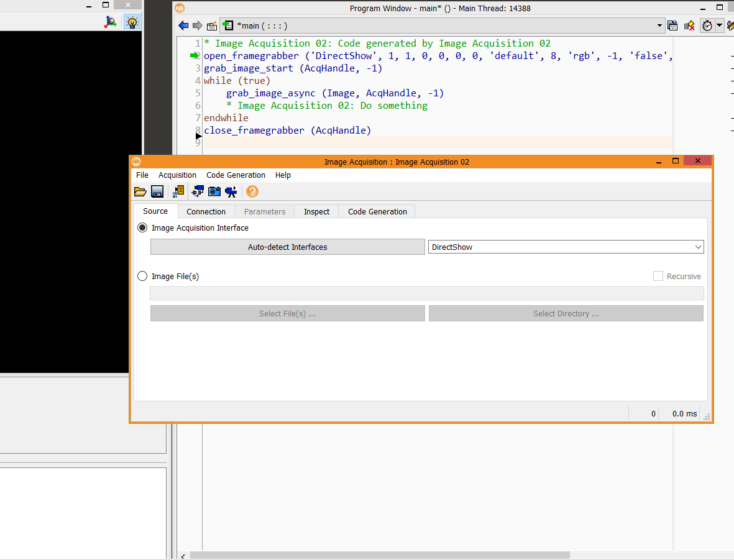The height and width of the screenshot is (560, 734).
Task: Click the Auto-detect Interfaces button
Action: [287, 247]
